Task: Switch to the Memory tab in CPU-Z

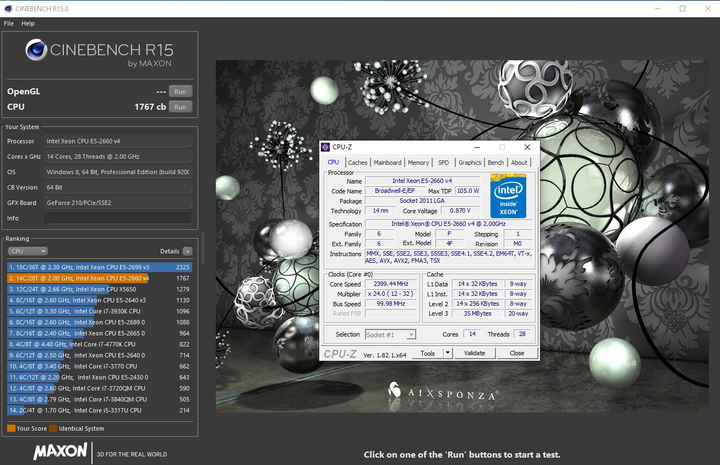Action: click(x=418, y=162)
